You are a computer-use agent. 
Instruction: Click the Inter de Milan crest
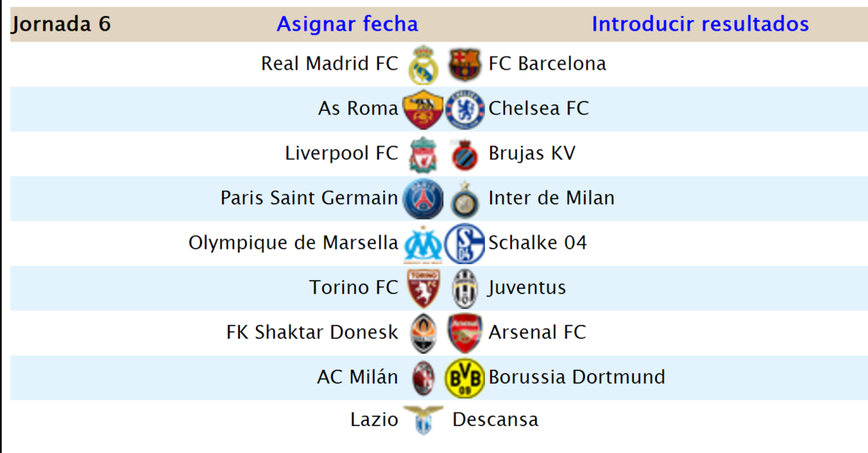click(465, 199)
